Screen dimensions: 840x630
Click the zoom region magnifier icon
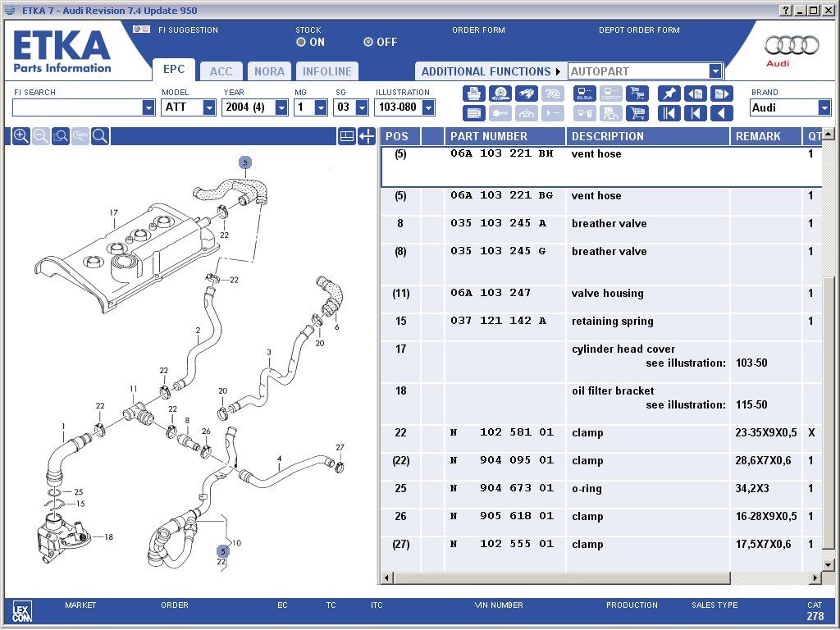point(61,136)
